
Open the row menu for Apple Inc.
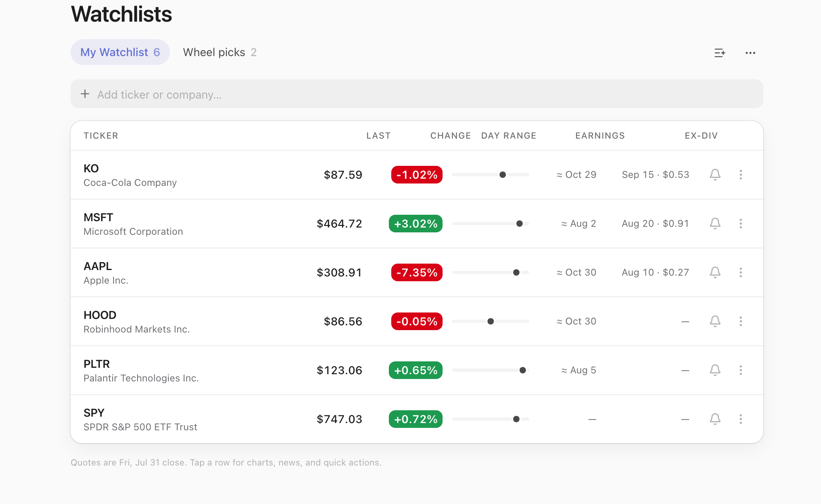pyautogui.click(x=741, y=272)
